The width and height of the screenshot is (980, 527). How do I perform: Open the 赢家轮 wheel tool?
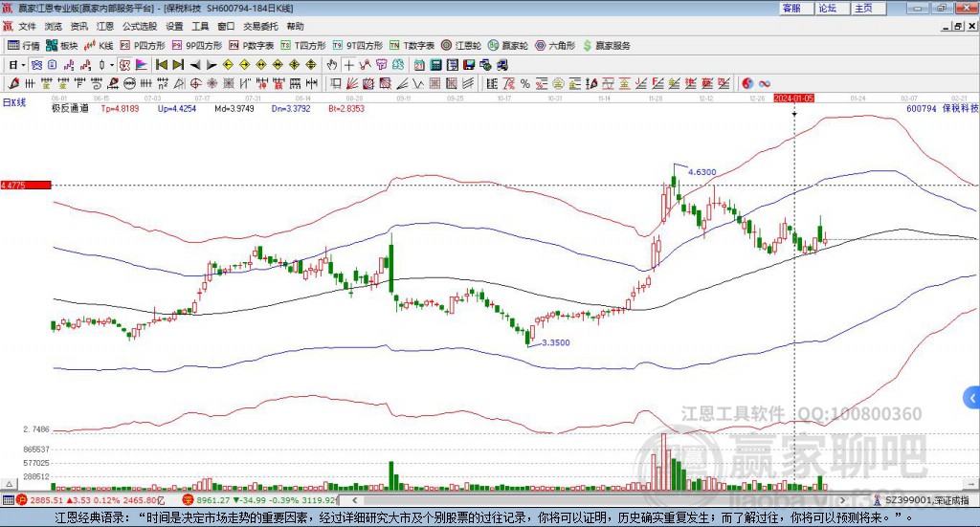[508, 46]
